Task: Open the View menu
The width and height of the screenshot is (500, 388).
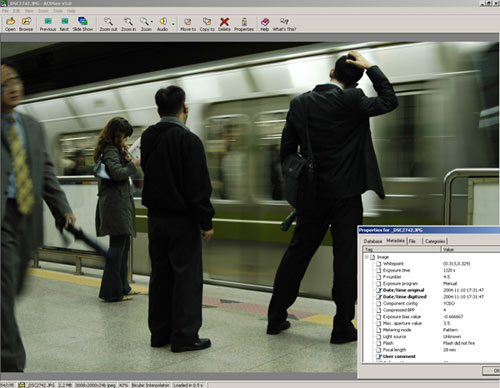Action: [29, 11]
